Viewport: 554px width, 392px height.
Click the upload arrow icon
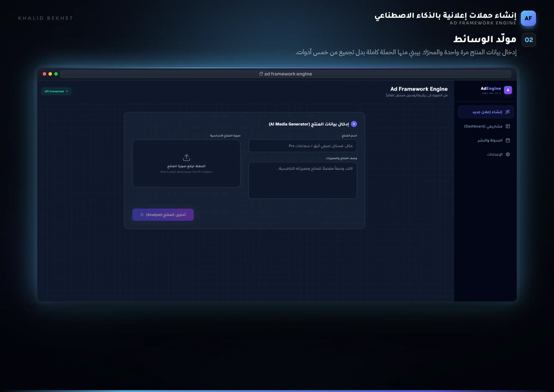[186, 158]
